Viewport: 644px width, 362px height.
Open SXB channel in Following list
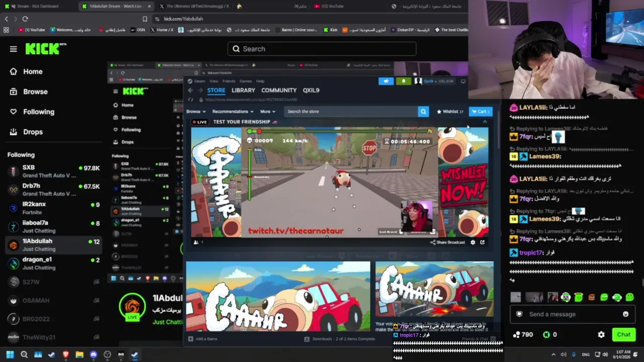point(53,171)
